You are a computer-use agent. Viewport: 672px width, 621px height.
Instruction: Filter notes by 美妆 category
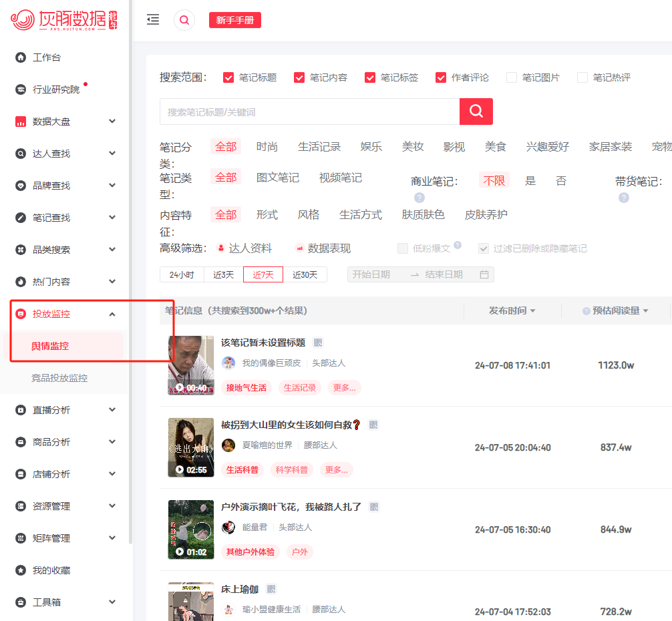[x=413, y=146]
